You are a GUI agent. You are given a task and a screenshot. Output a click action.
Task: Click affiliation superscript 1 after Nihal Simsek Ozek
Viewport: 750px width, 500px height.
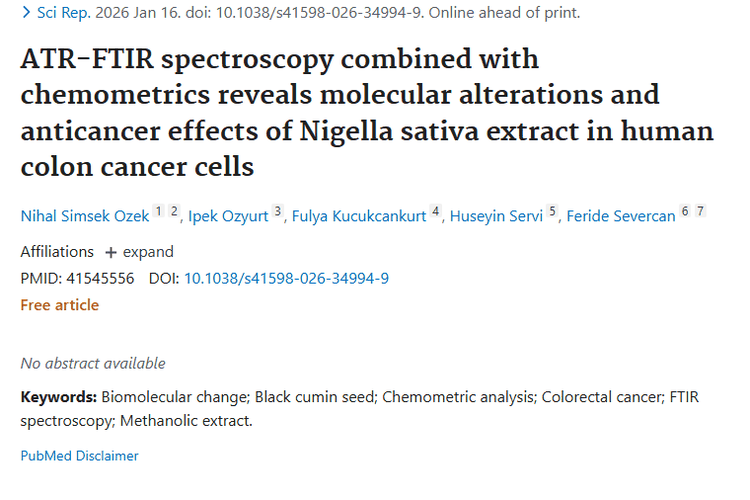click(158, 212)
